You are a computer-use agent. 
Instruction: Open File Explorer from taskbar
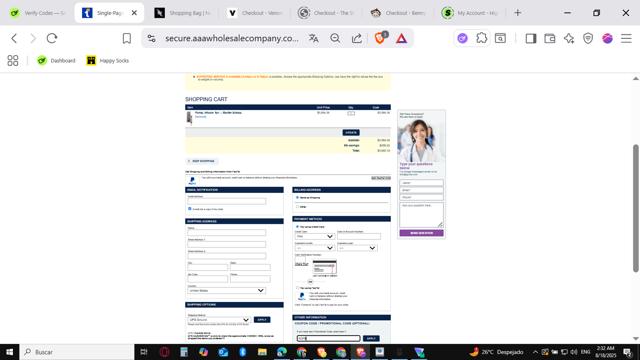click(x=262, y=352)
